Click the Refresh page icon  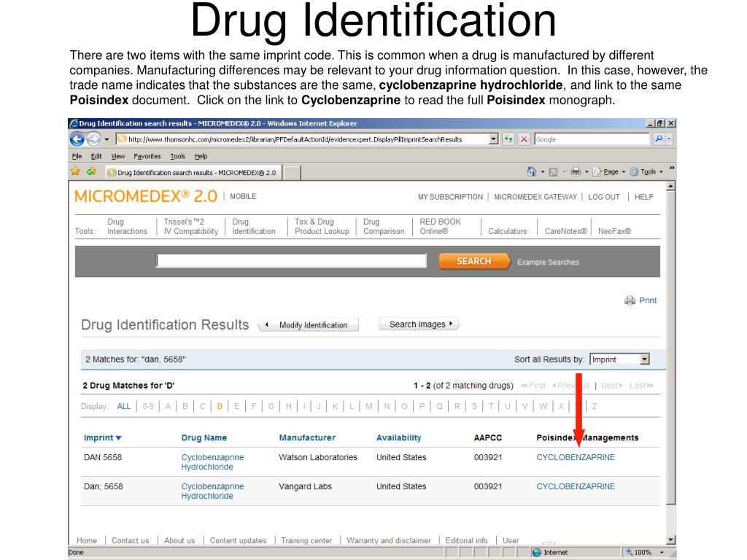tap(508, 139)
